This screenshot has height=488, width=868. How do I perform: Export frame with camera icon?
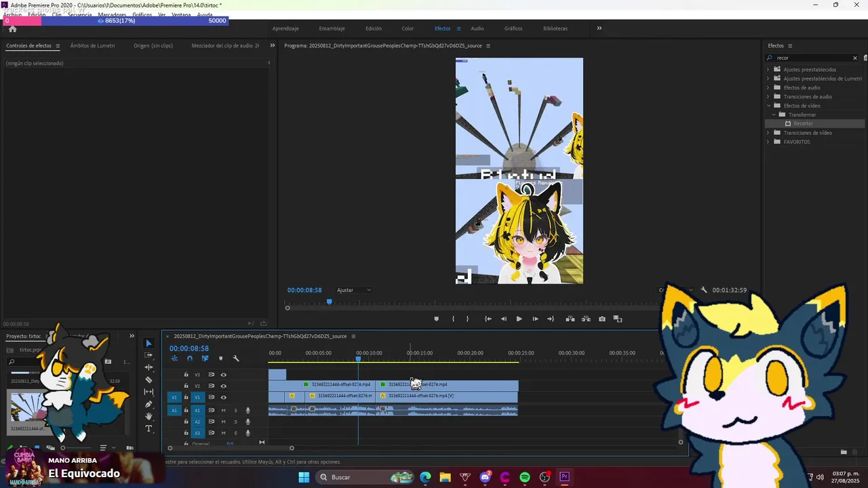(602, 319)
